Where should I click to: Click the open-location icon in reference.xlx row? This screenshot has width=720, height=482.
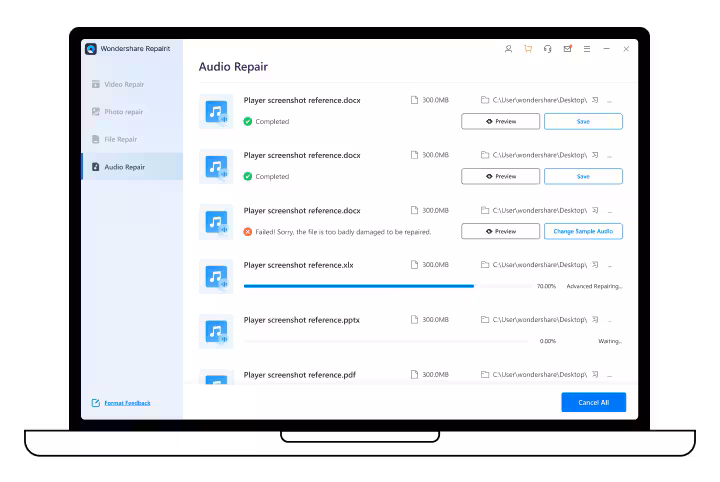point(595,265)
